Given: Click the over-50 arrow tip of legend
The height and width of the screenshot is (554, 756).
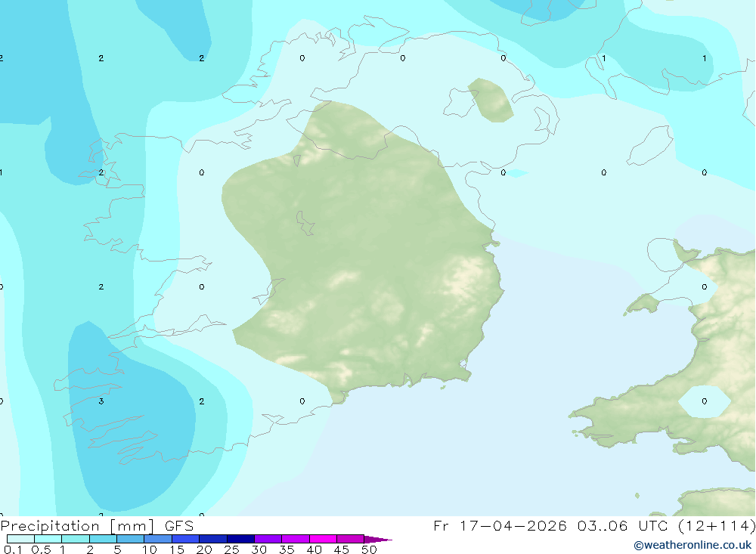Looking at the screenshot, I should (378, 539).
